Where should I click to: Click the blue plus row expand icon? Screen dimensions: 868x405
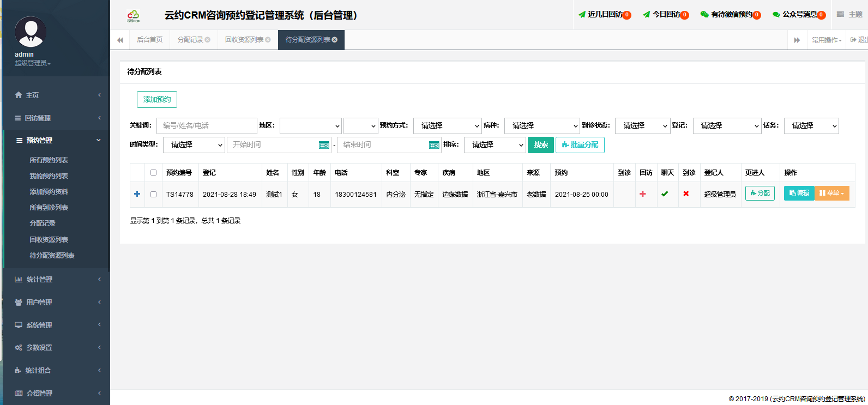click(137, 194)
